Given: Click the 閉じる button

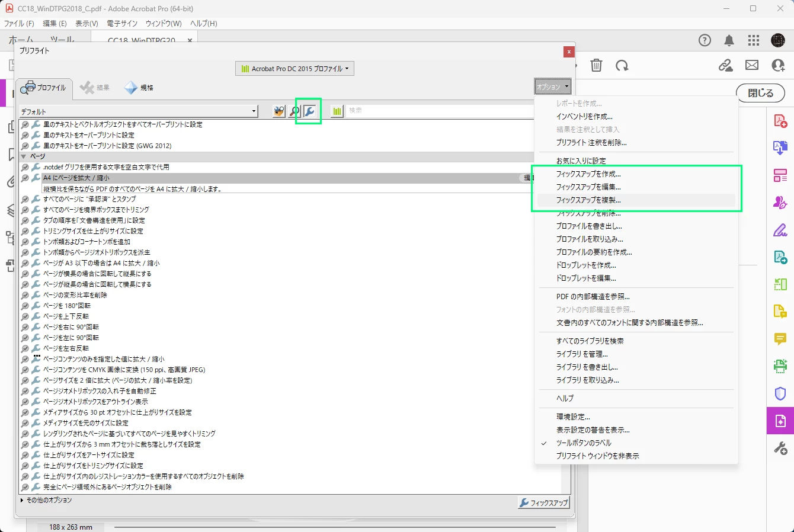Looking at the screenshot, I should 760,93.
